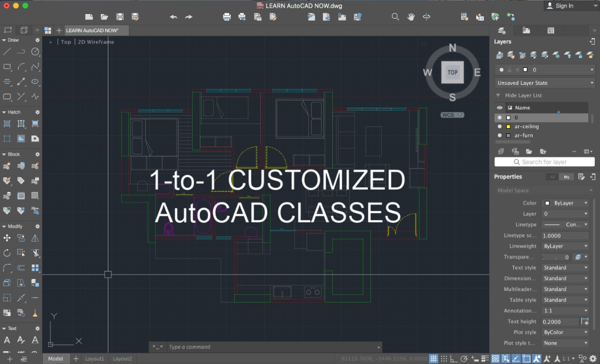Image resolution: width=600 pixels, height=364 pixels.
Task: Click the 2D Wireframe visual style label
Action: [96, 42]
